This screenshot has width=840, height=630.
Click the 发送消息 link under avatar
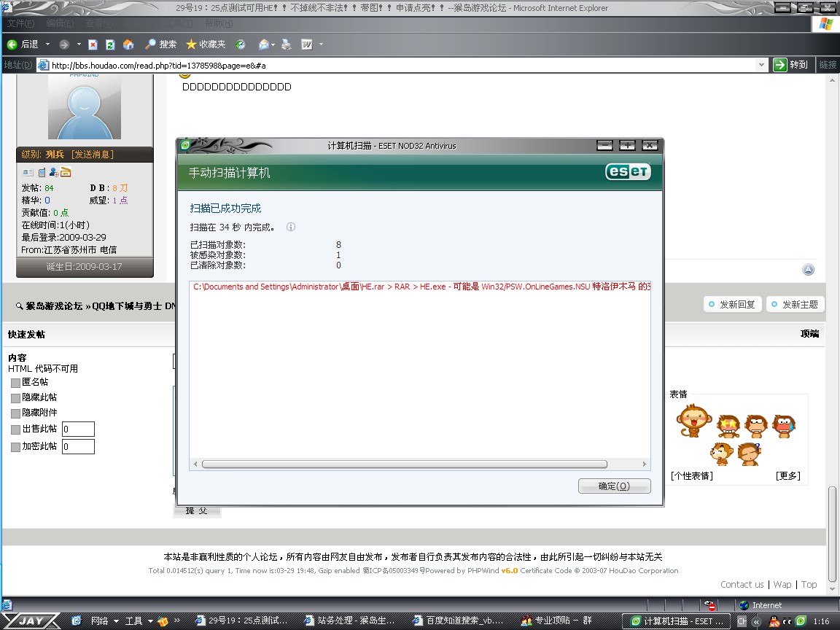[92, 155]
